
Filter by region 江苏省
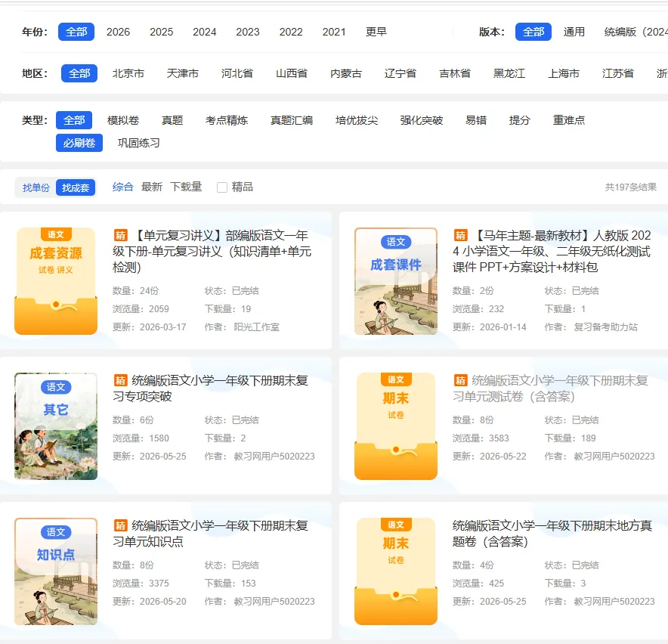[618, 73]
